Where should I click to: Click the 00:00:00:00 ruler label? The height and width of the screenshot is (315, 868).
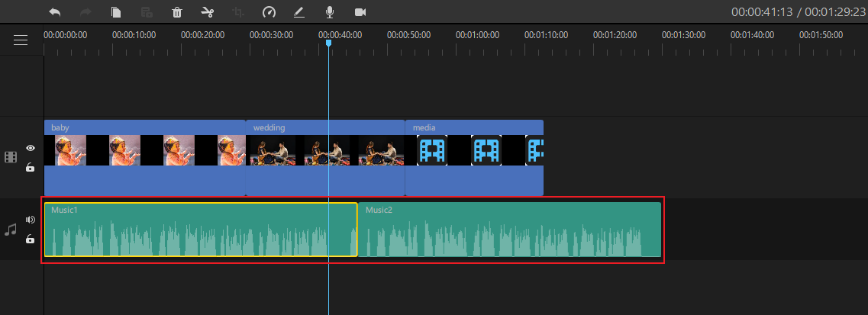click(x=66, y=35)
